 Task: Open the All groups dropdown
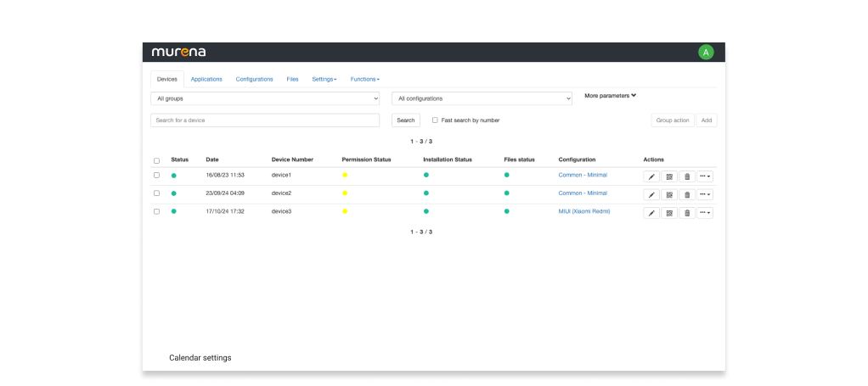265,98
